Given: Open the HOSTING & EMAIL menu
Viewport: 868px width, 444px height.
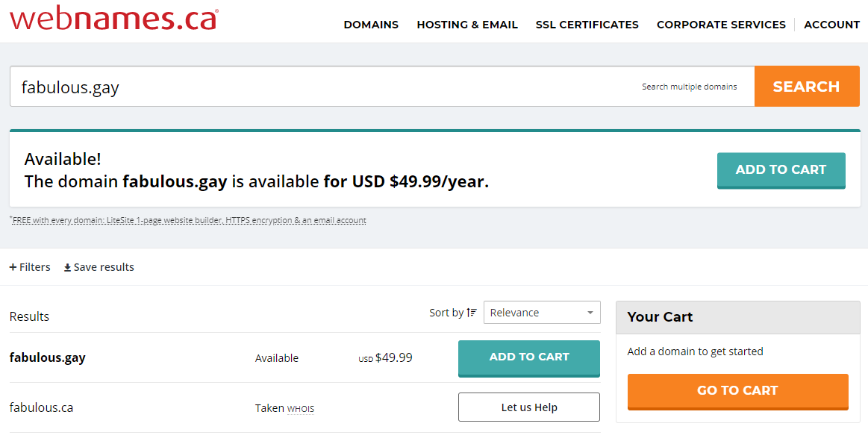Looking at the screenshot, I should (467, 25).
